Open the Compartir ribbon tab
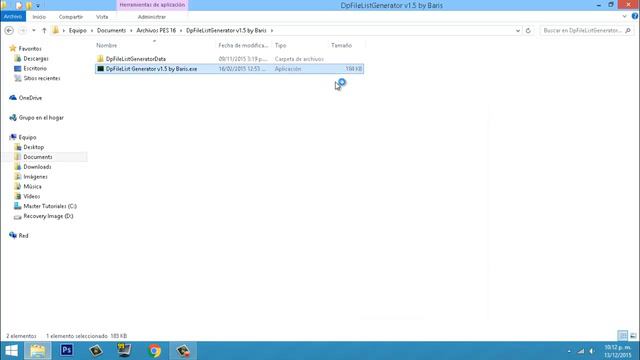The height and width of the screenshot is (360, 640). [71, 17]
